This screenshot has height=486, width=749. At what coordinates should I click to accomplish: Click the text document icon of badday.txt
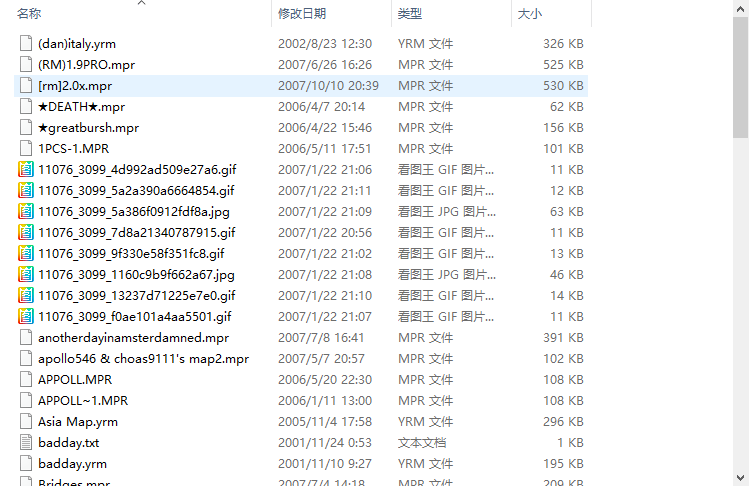coord(26,443)
